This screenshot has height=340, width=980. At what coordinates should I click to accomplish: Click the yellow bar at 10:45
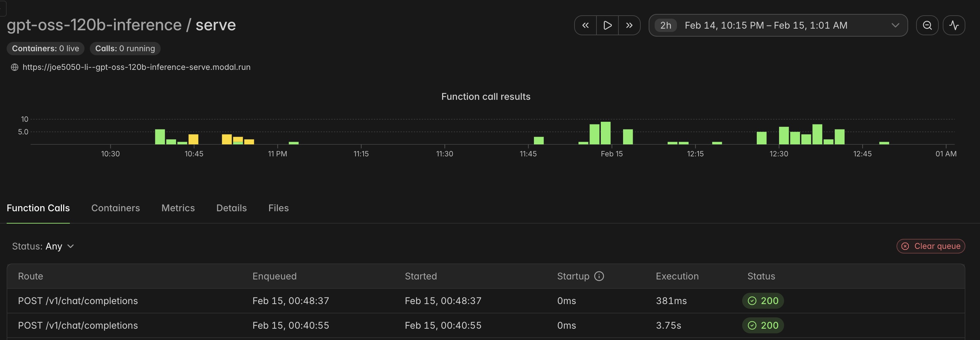[193, 139]
